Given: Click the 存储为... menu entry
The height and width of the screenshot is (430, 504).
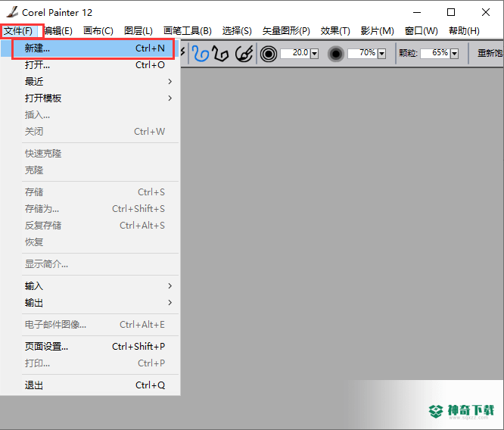Looking at the screenshot, I should [90, 209].
